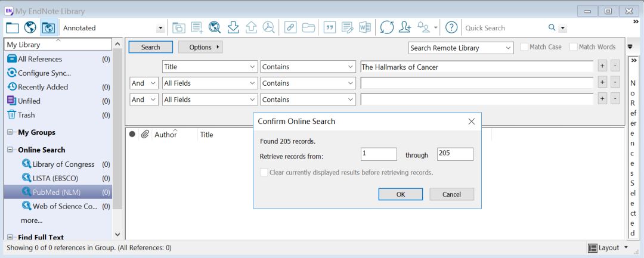The width and height of the screenshot is (644, 258).
Task: Click the Find Full Text PDF icon
Action: (x=269, y=28)
